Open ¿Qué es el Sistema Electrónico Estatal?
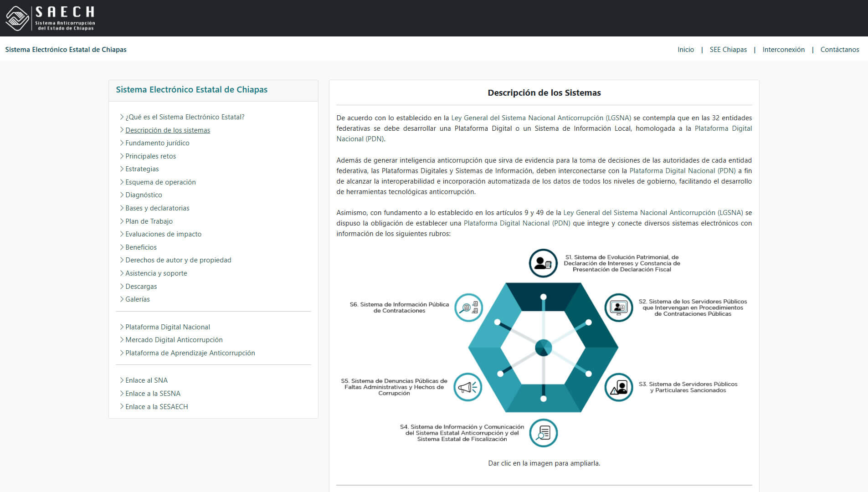 click(x=185, y=117)
